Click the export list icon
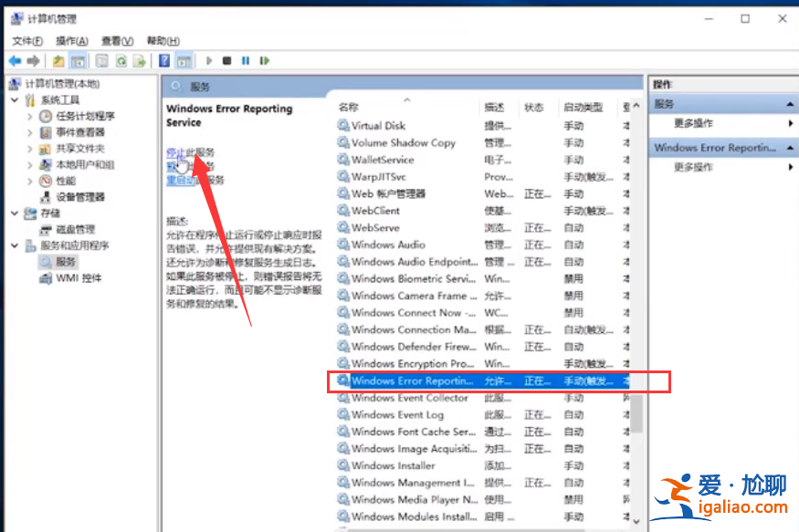Screen dimensions: 799x532 tap(141, 60)
